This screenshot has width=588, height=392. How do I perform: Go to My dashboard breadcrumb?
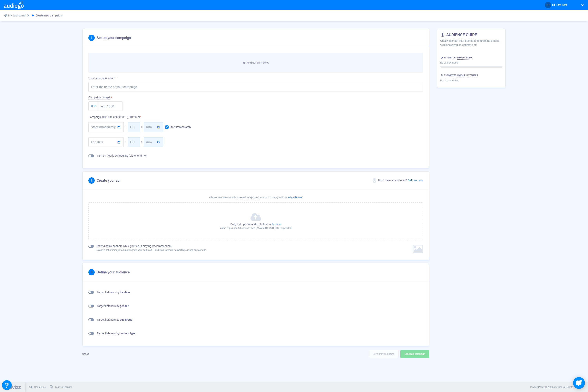pos(16,15)
